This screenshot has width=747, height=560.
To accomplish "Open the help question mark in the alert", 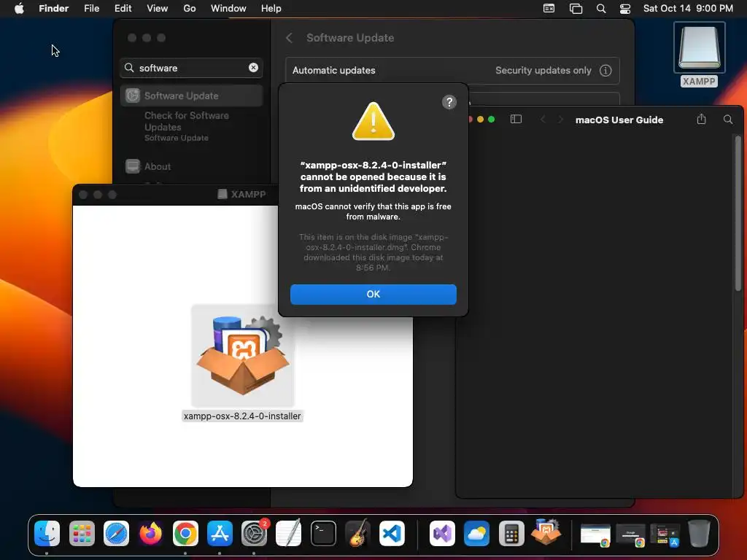I will [x=449, y=102].
